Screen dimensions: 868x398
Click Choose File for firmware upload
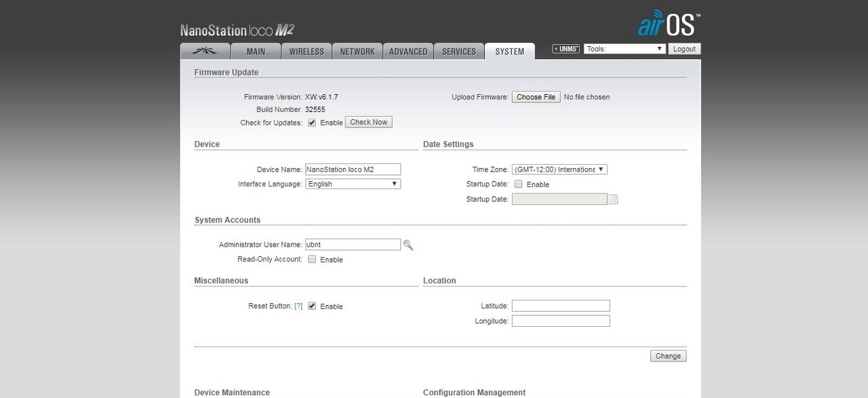[536, 97]
